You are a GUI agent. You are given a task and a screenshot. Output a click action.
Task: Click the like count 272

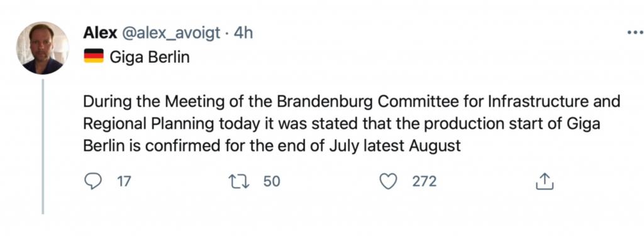425,181
